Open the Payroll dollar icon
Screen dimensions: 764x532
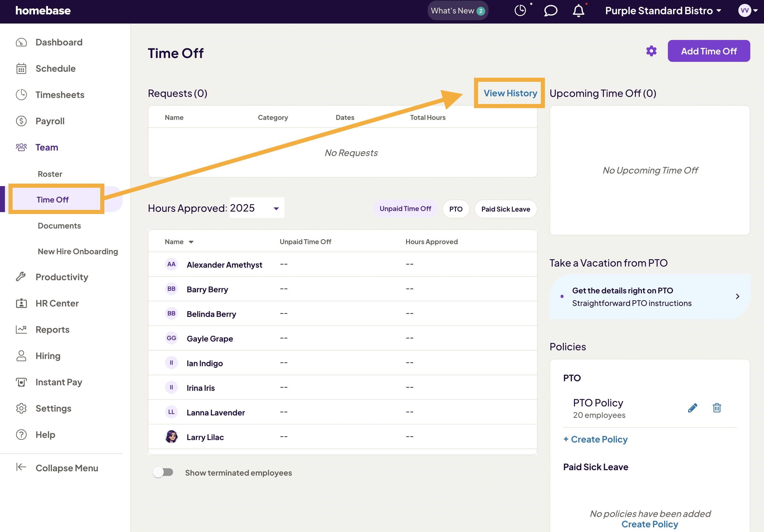coord(21,121)
